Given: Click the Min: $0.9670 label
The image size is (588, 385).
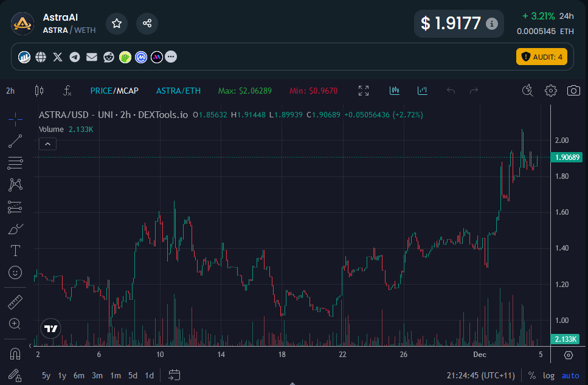Looking at the screenshot, I should click(x=314, y=91).
